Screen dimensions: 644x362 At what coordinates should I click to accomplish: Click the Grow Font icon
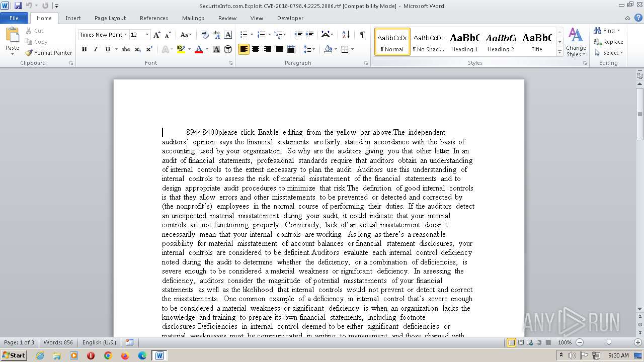coord(157,35)
